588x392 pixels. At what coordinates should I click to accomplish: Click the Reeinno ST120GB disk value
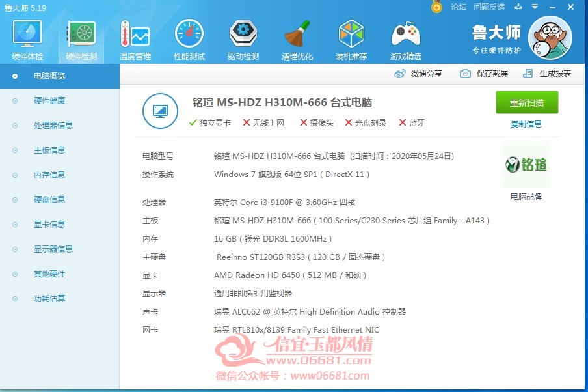pyautogui.click(x=301, y=257)
